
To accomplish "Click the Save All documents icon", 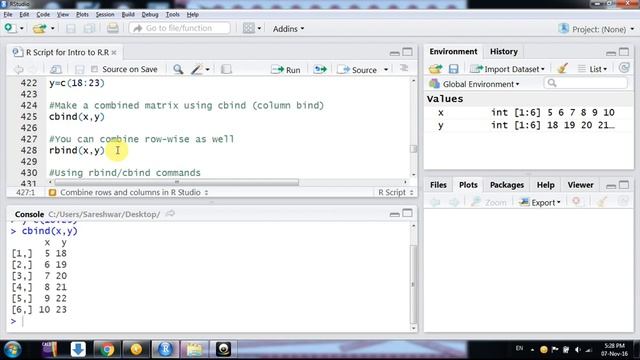I will [x=89, y=29].
